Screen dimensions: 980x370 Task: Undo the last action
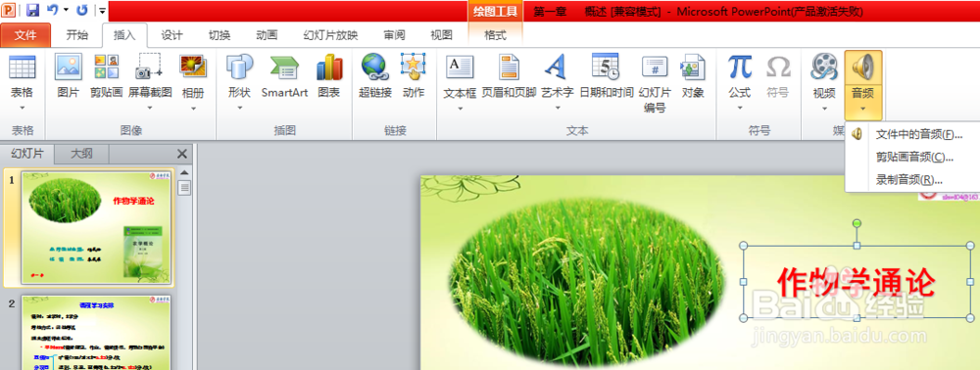[x=53, y=10]
